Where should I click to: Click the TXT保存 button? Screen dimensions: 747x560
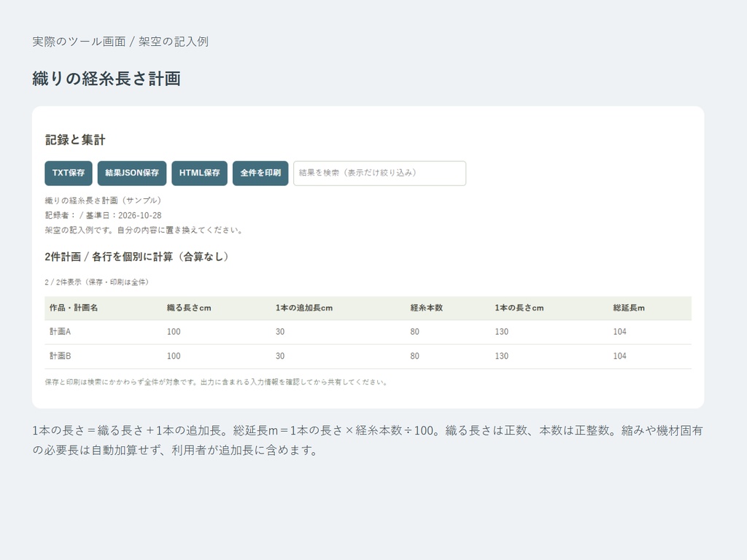click(69, 174)
